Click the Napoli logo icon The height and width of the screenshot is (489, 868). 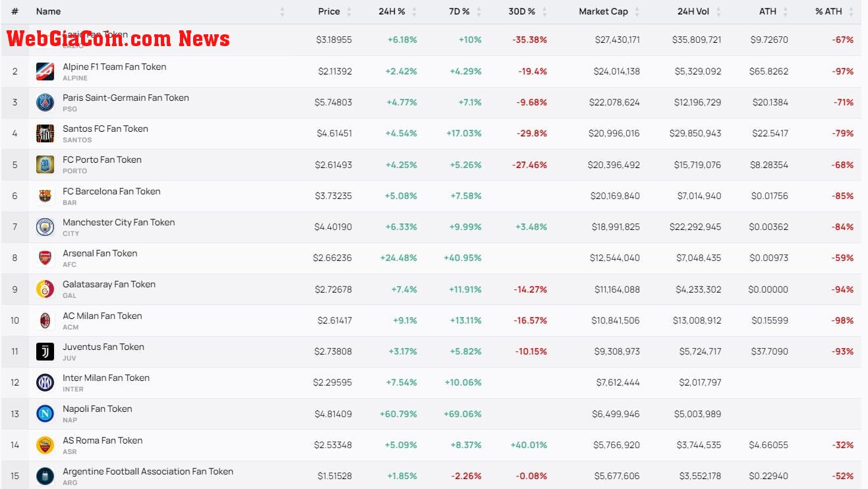click(x=45, y=414)
